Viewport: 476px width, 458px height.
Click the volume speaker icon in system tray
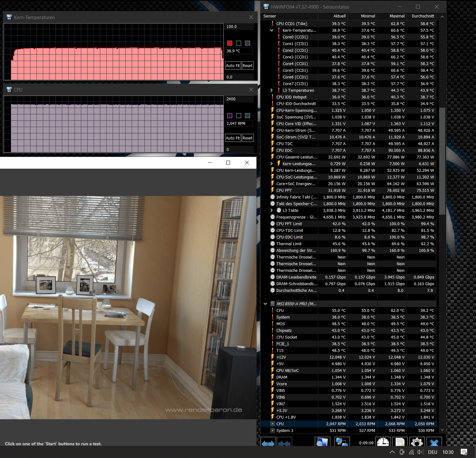pos(421,452)
